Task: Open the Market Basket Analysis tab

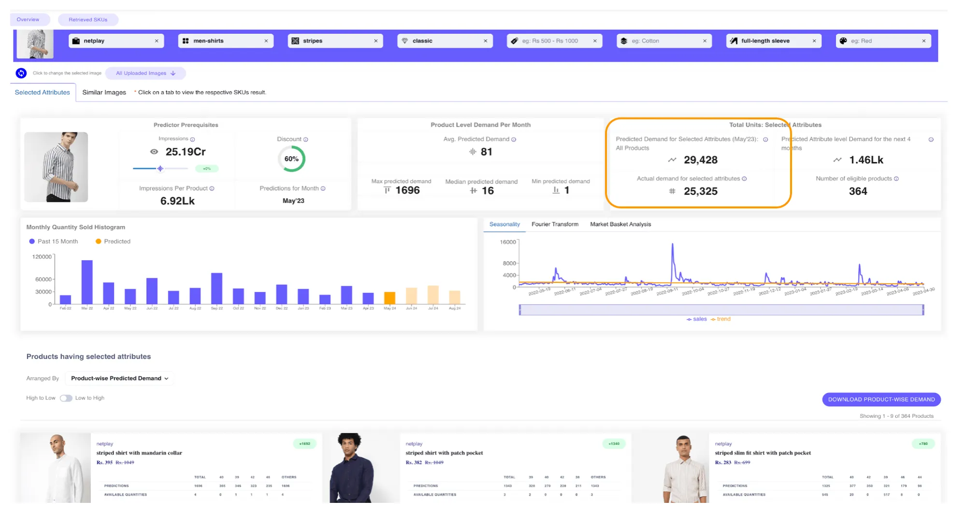Action: point(620,224)
